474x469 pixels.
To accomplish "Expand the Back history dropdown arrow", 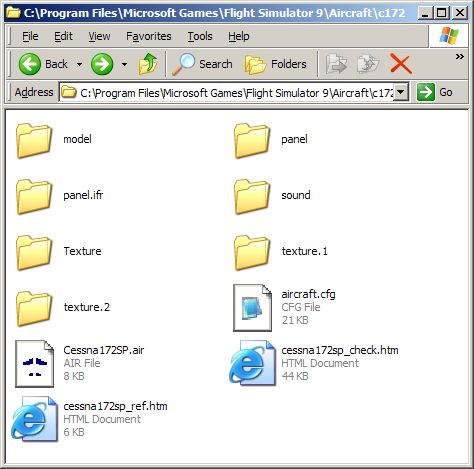I will [x=79, y=64].
